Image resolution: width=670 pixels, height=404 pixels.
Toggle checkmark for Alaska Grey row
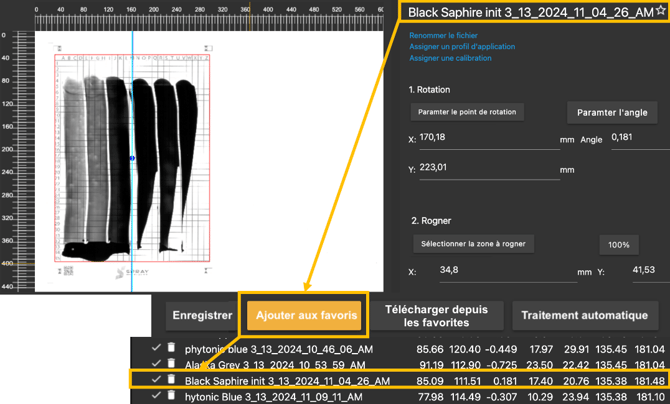(155, 364)
